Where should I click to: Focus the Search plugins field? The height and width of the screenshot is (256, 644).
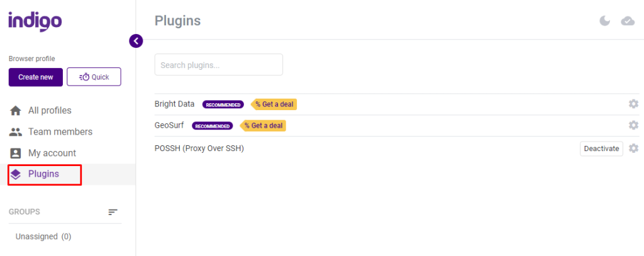[218, 65]
